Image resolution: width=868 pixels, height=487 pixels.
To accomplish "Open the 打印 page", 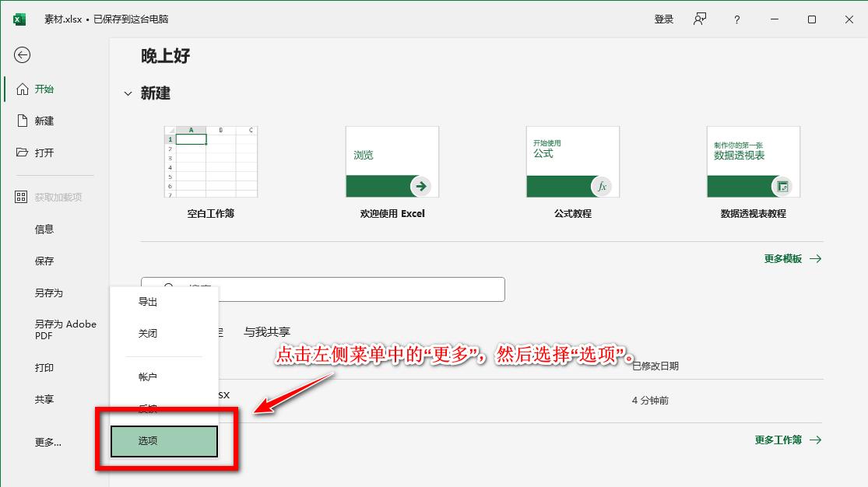I will click(44, 367).
